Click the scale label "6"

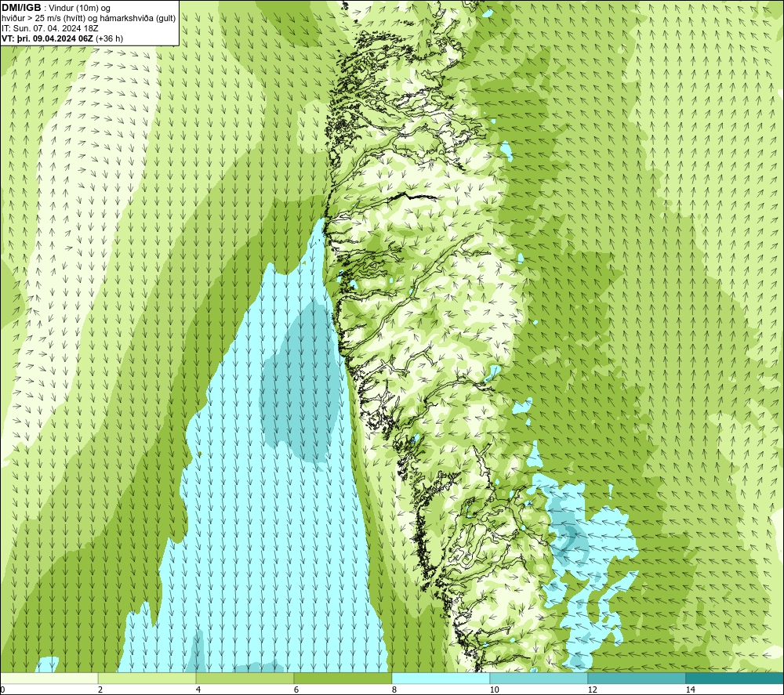pyautogui.click(x=296, y=690)
